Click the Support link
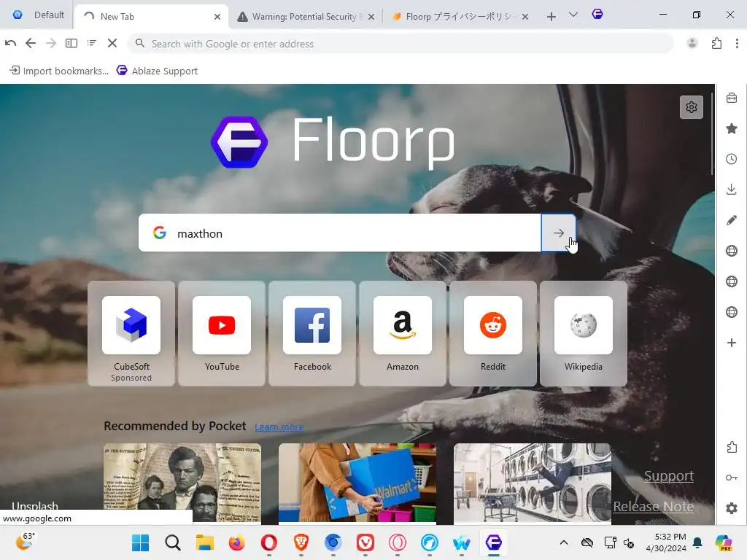747x560 pixels. (669, 475)
